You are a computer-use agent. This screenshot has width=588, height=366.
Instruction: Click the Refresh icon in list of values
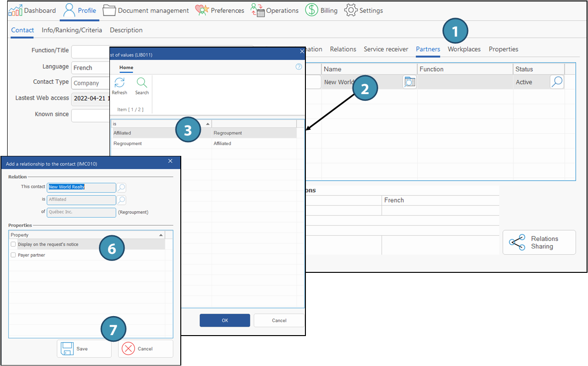tap(119, 83)
